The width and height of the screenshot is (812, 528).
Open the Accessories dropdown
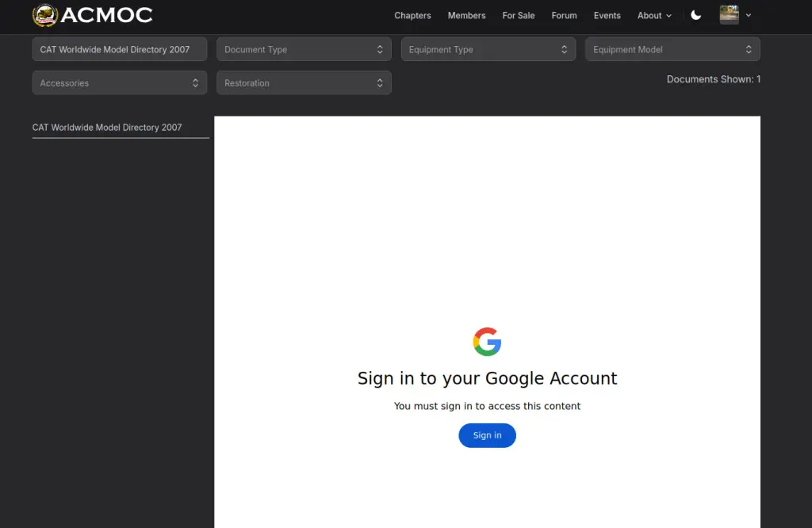pos(120,82)
